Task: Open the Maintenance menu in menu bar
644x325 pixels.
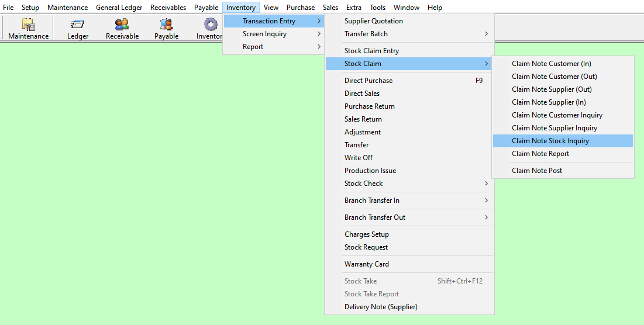Action: click(x=67, y=8)
